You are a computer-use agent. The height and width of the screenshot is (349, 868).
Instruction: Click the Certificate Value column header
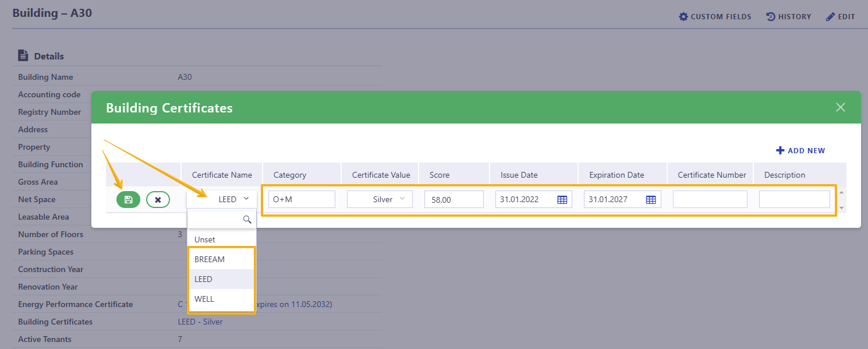click(381, 175)
